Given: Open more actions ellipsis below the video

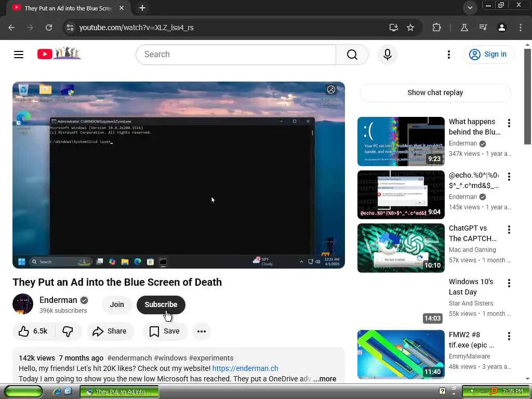Looking at the screenshot, I should tap(202, 331).
